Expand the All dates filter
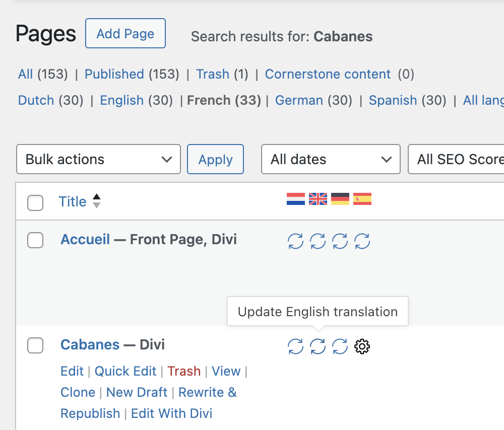Viewport: 504px width, 430px height. (x=331, y=159)
